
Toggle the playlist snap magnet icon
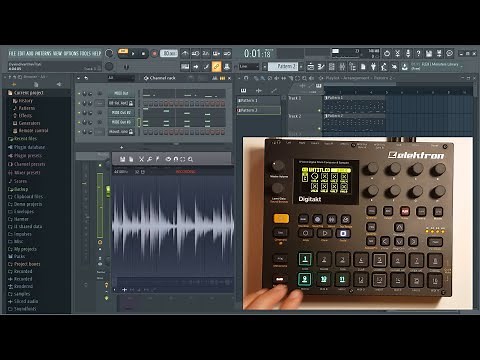point(246,78)
